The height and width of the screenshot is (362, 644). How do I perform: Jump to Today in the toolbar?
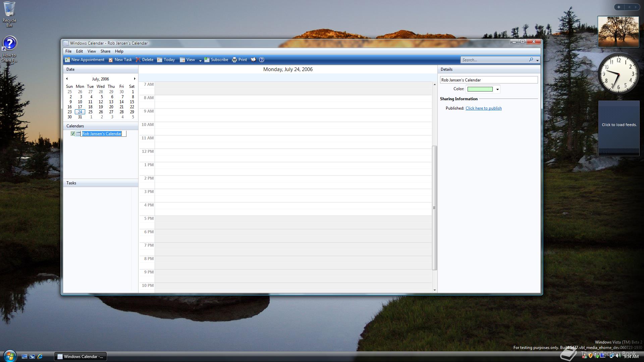pyautogui.click(x=166, y=60)
